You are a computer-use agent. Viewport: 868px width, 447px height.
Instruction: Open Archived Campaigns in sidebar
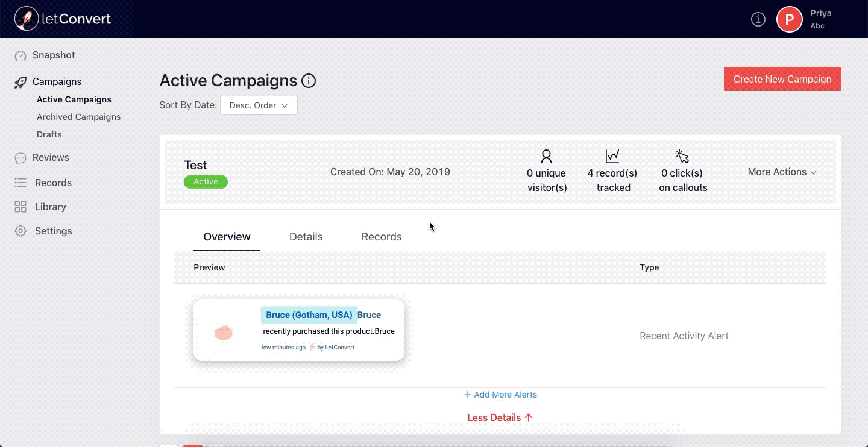[x=78, y=117]
